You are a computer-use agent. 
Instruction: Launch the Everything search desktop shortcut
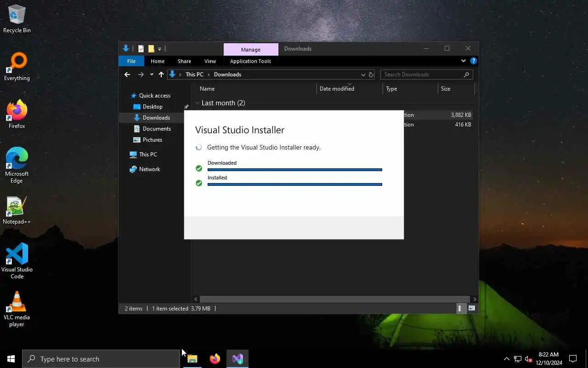[17, 67]
